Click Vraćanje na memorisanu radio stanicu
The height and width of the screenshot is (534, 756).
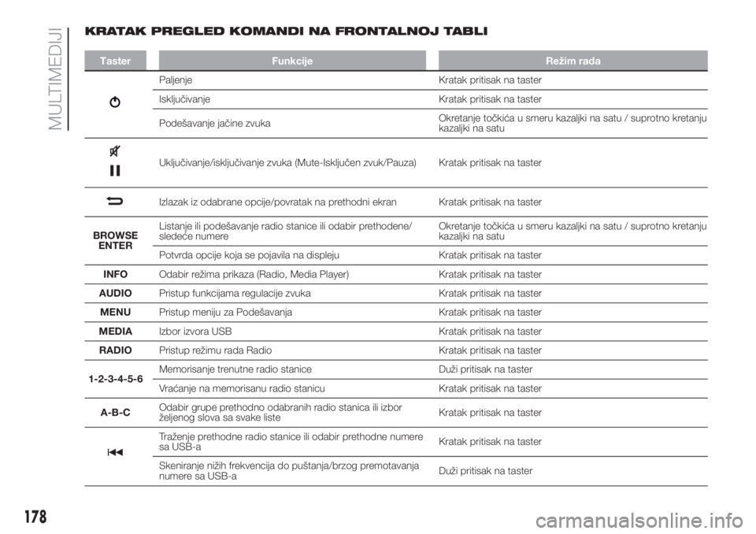(x=242, y=388)
